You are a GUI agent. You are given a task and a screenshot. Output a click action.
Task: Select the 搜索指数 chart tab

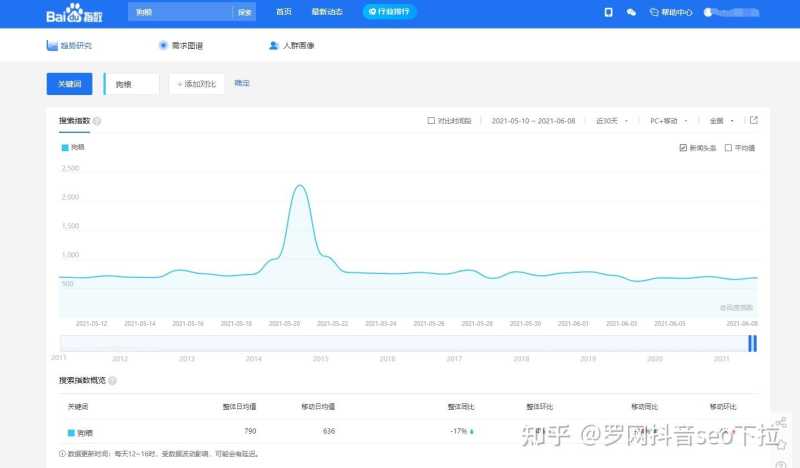point(74,121)
